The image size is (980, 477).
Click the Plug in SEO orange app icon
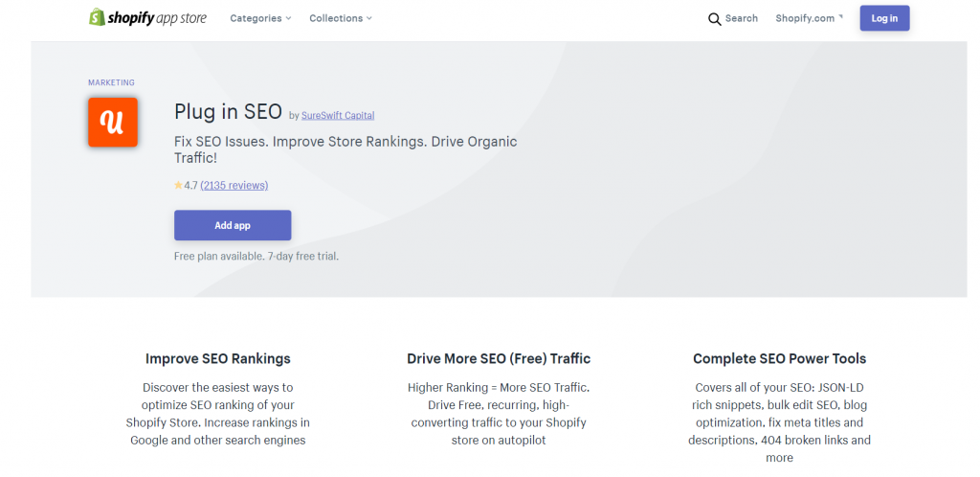(x=113, y=122)
